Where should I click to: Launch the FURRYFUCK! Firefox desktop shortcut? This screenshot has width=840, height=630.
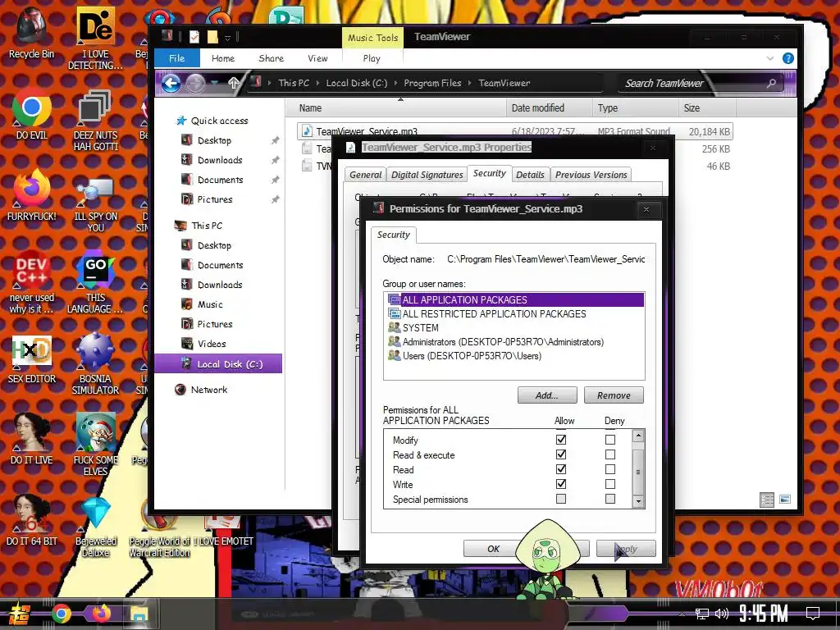(32, 195)
